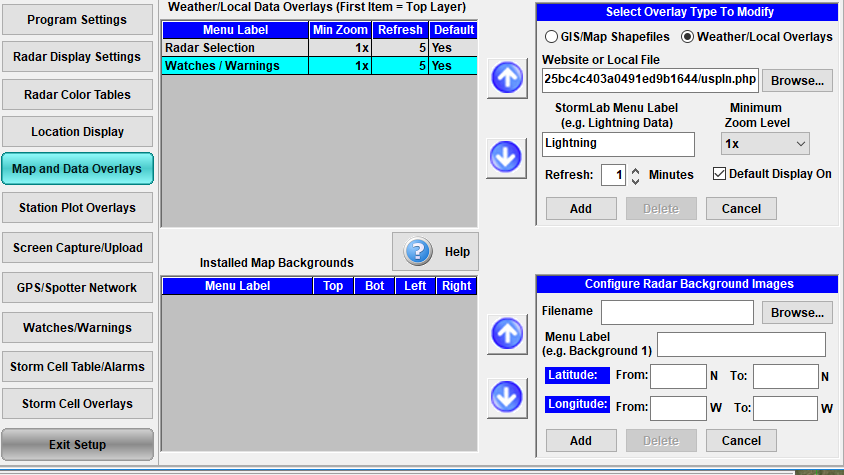Click background Menu Label input field
This screenshot has height=475, width=844.
click(741, 345)
